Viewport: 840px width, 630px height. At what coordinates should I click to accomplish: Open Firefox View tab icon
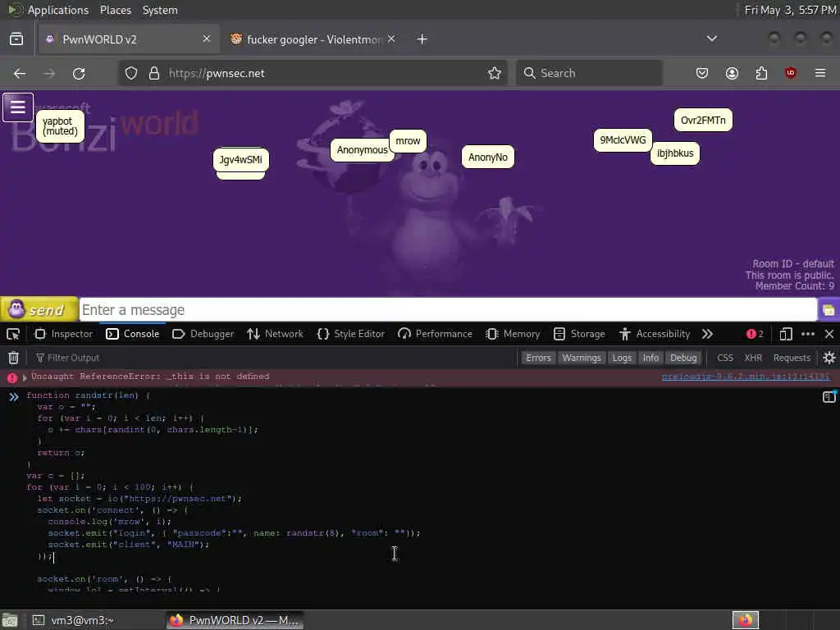(16, 39)
